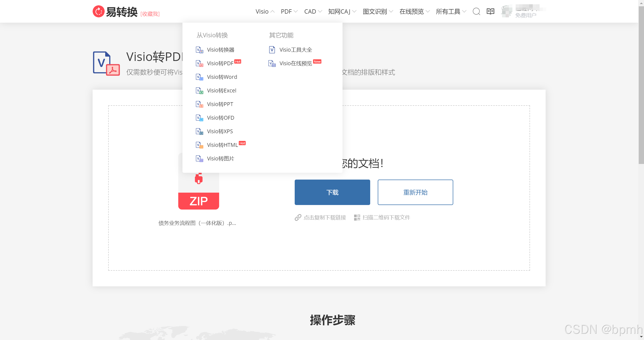Click the 操作步骤 section heading

(332, 320)
